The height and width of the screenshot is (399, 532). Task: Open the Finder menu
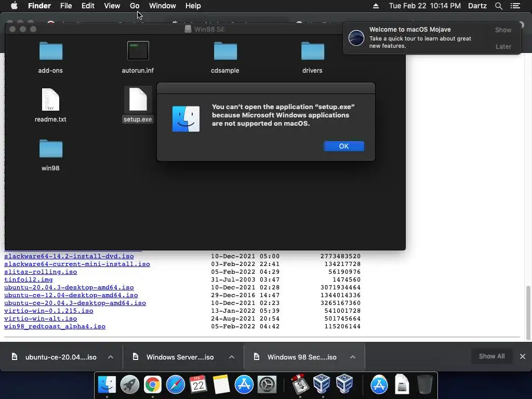(39, 6)
